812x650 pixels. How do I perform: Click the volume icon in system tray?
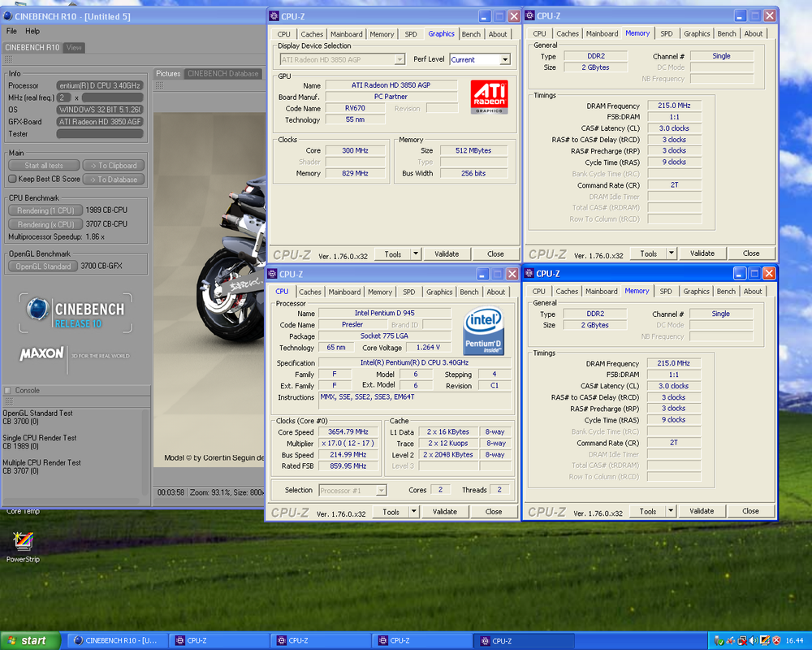click(x=754, y=641)
